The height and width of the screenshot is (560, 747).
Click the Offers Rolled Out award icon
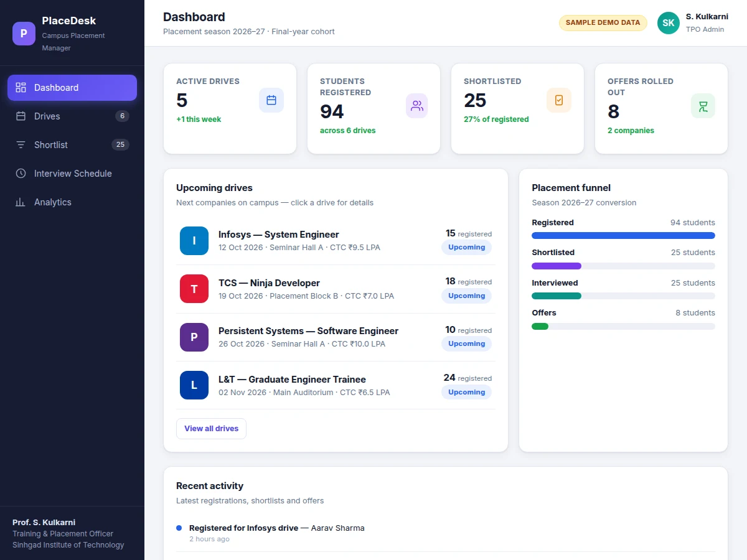[x=703, y=106]
